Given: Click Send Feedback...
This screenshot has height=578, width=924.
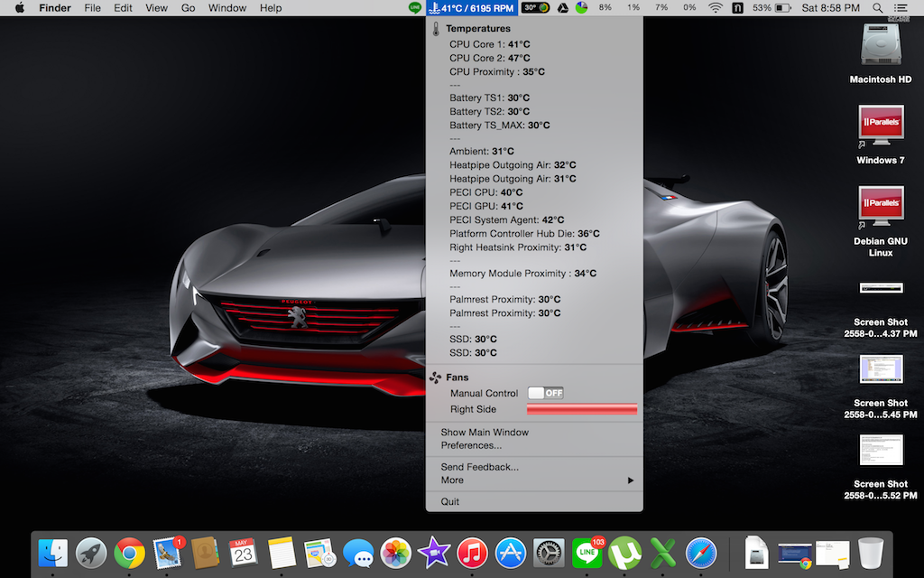Looking at the screenshot, I should (x=479, y=467).
